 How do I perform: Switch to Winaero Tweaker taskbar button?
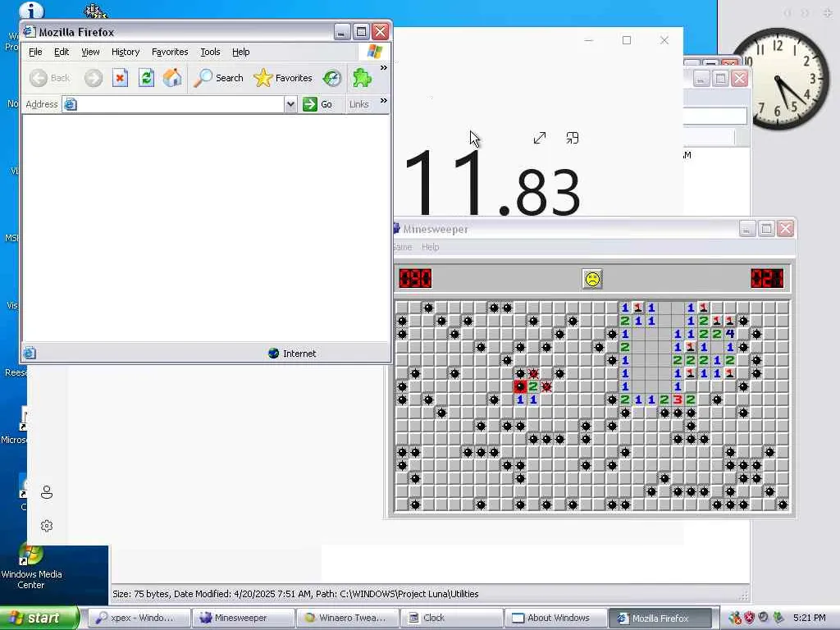pos(347,618)
